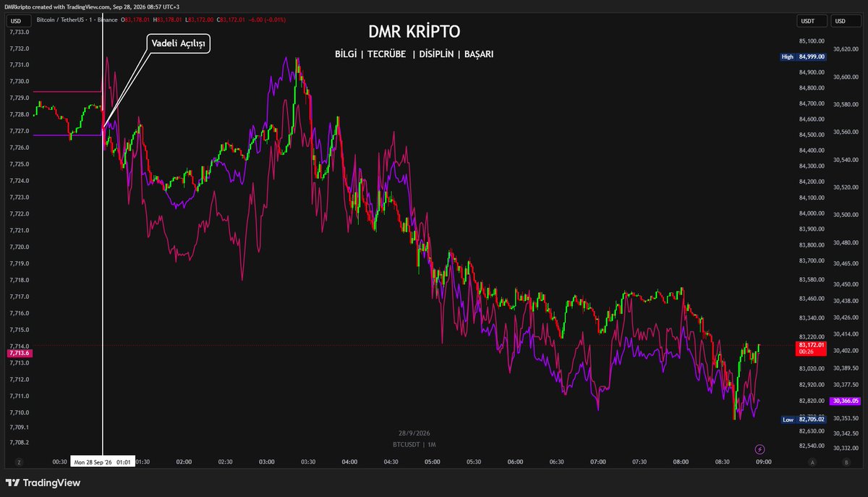Click the close price C83,172.01 value
The image size is (868, 497).
[229, 21]
